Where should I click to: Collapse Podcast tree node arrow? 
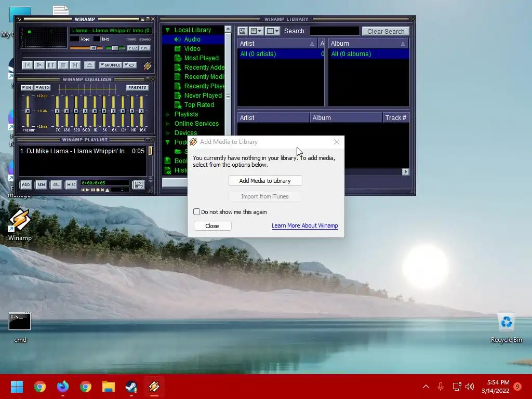168,142
